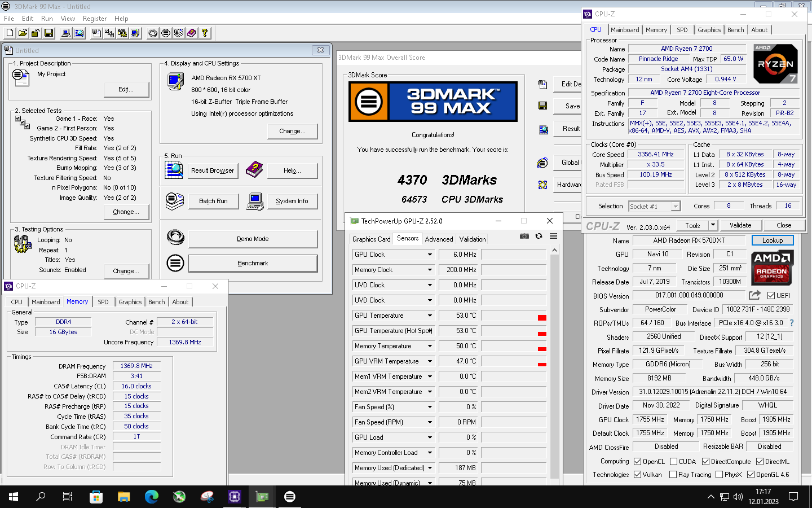
Task: Toggle the UEFI checkbox
Action: point(771,296)
